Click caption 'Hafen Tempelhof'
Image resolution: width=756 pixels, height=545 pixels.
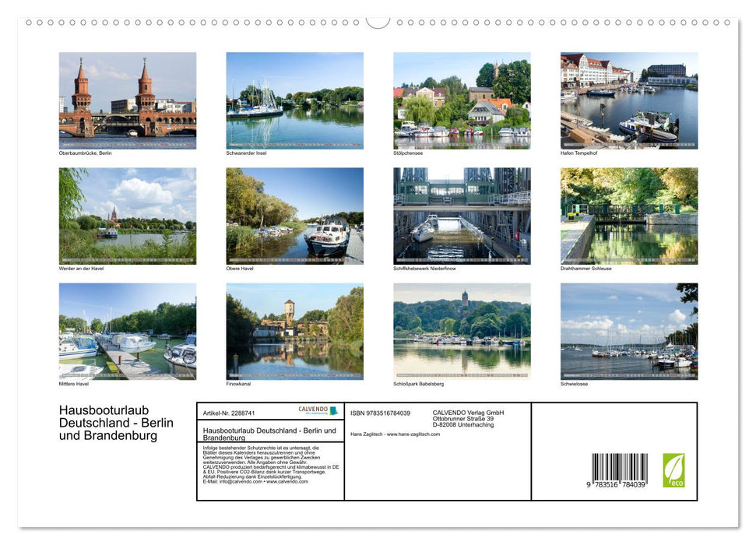tap(578, 153)
